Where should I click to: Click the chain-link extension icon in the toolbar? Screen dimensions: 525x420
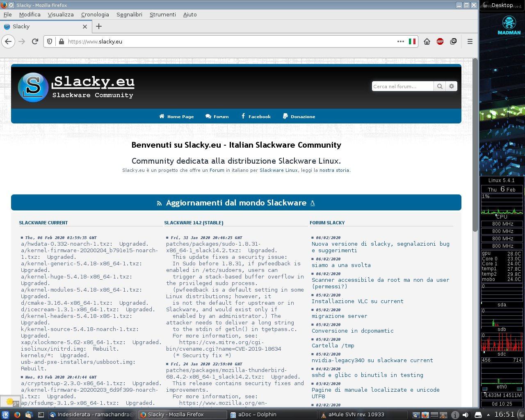point(453,41)
